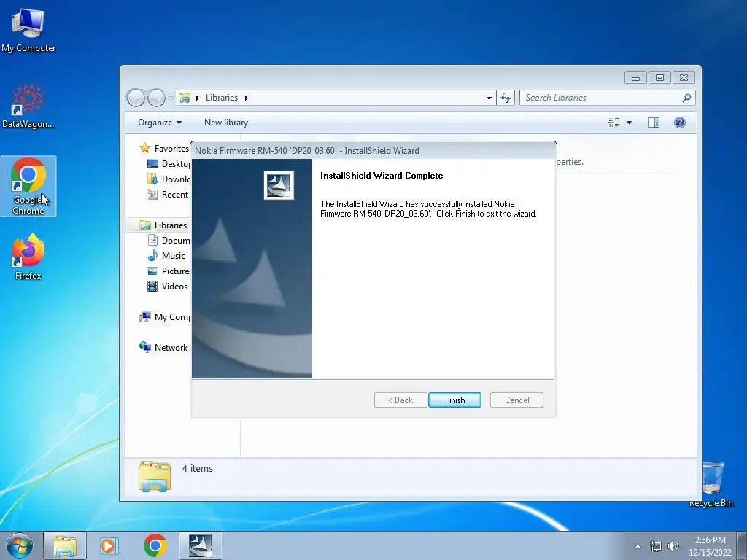Click the Explorer forward navigation arrow
The image size is (747, 560).
point(156,98)
